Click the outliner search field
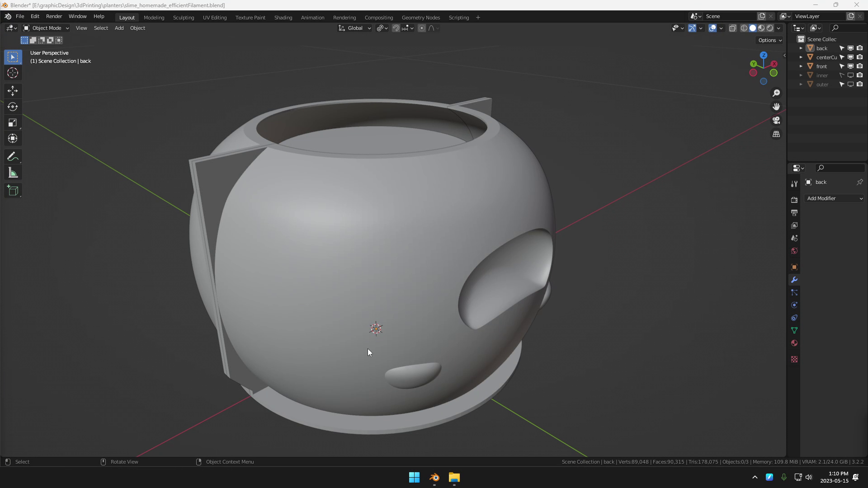Viewport: 868px width, 488px height. coord(848,28)
